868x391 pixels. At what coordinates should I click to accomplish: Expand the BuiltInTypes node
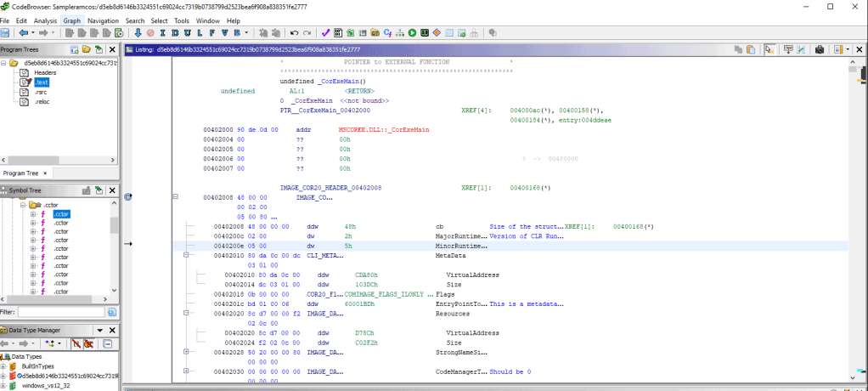click(x=4, y=365)
